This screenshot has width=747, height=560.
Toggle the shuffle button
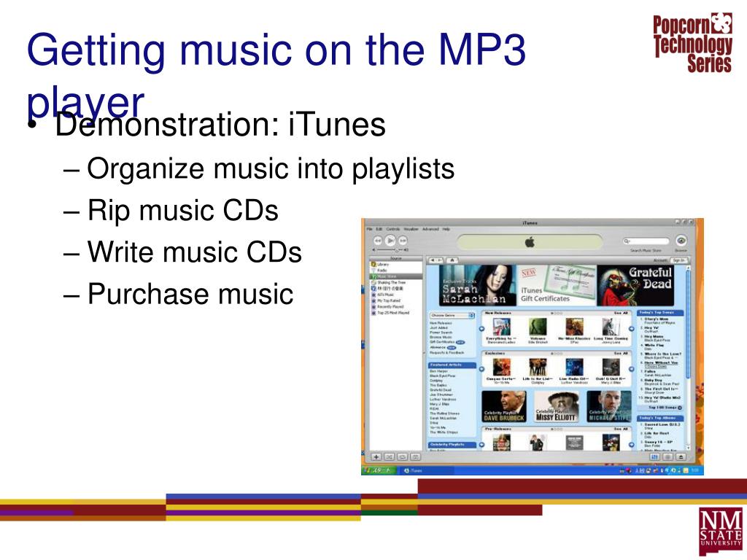(390, 457)
